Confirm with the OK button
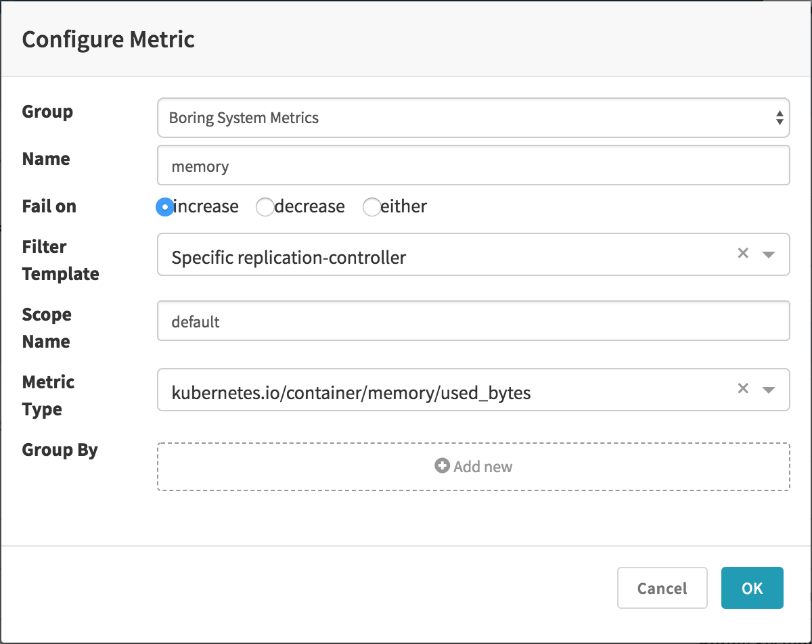 tap(752, 588)
